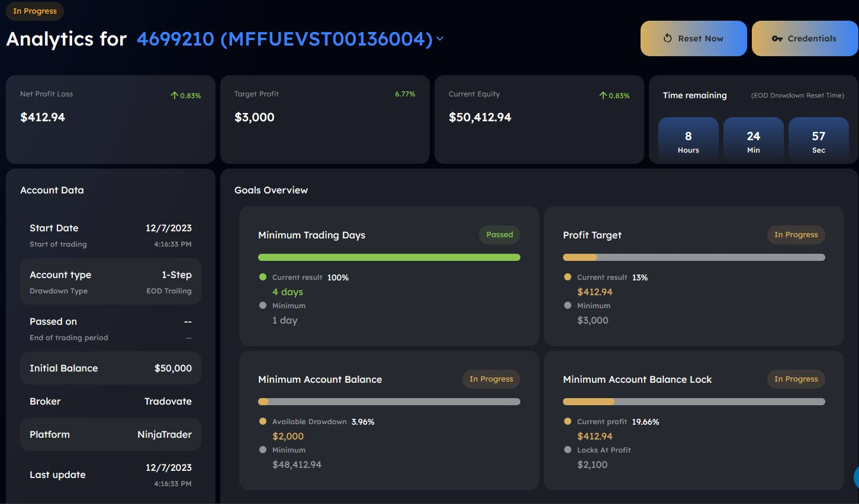Click the In Progress badge on Profit Target
859x504 pixels.
[x=796, y=235]
